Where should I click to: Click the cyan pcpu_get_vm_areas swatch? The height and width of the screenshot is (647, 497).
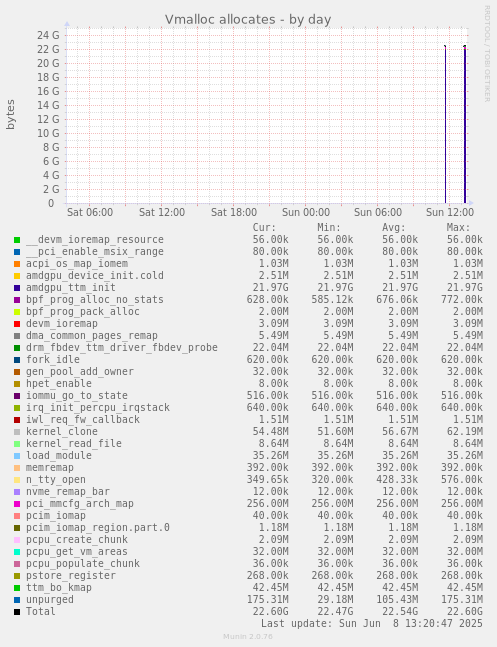[17, 552]
